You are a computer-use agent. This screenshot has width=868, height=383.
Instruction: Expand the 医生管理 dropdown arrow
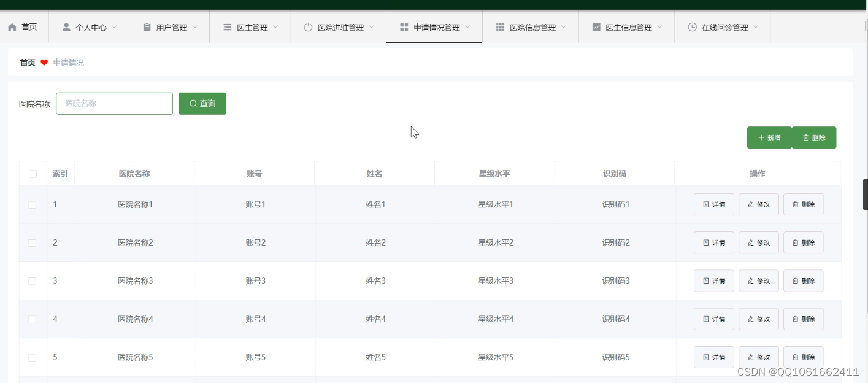[x=275, y=27]
